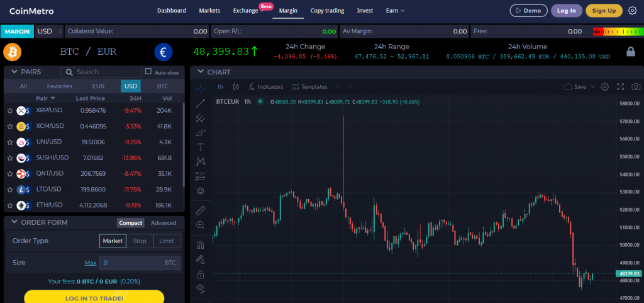
Task: Favorite the XCM/USD pair star
Action: [x=10, y=127]
